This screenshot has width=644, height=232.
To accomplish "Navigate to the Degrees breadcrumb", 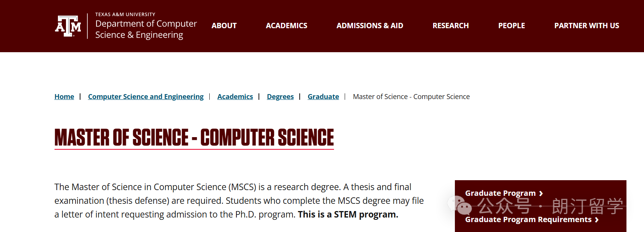I will tap(280, 97).
